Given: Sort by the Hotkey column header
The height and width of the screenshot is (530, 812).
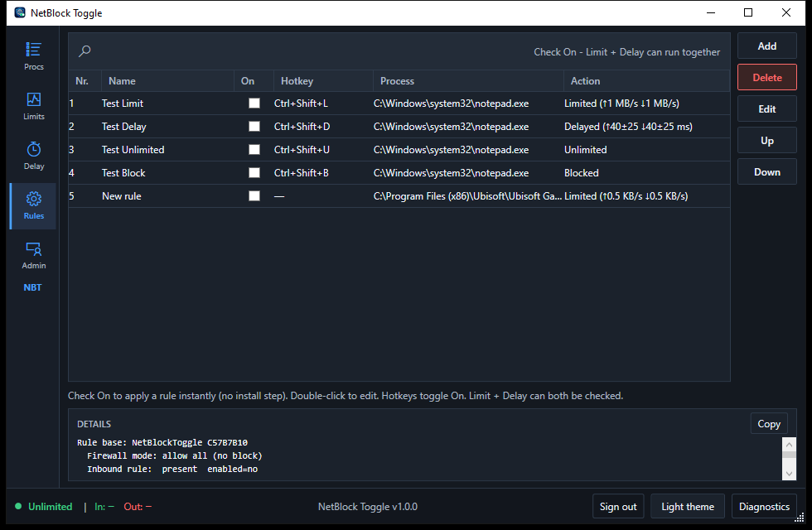Looking at the screenshot, I should [x=323, y=81].
